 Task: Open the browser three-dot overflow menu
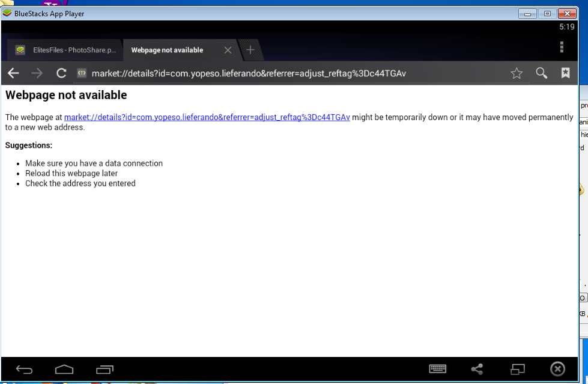(x=562, y=47)
